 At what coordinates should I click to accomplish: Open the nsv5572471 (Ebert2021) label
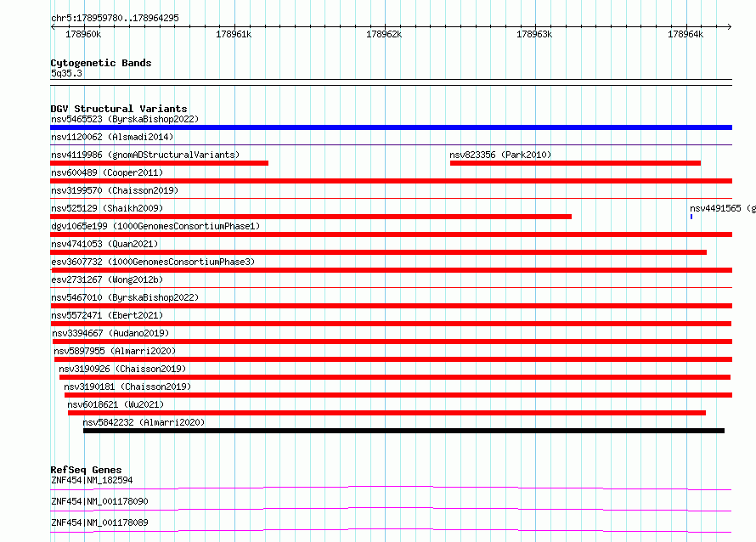click(x=107, y=315)
